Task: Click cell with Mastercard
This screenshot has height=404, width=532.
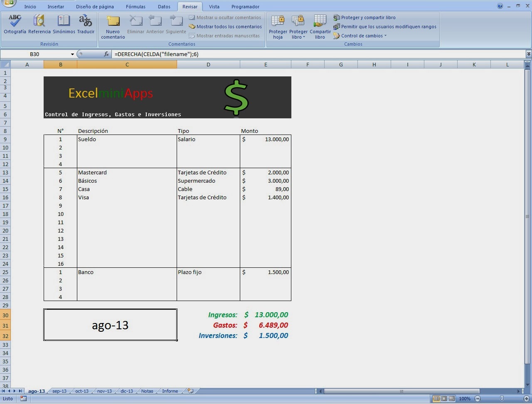Action: point(127,172)
